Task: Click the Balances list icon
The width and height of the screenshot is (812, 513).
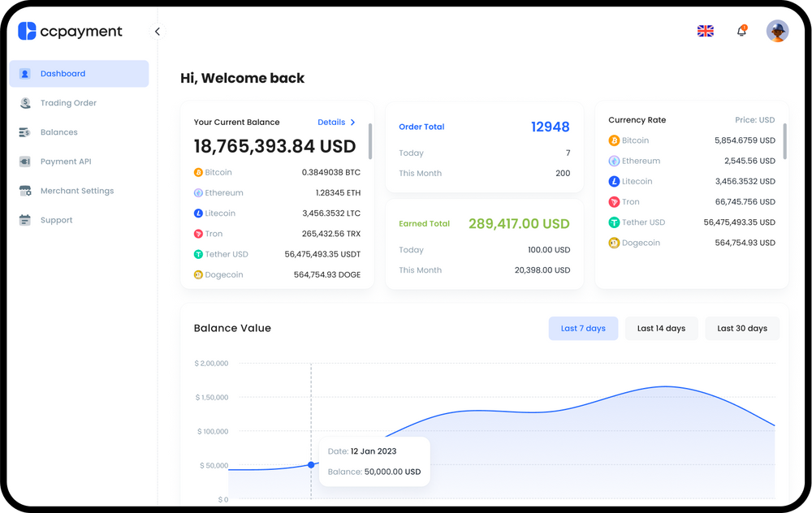Action: coord(25,132)
